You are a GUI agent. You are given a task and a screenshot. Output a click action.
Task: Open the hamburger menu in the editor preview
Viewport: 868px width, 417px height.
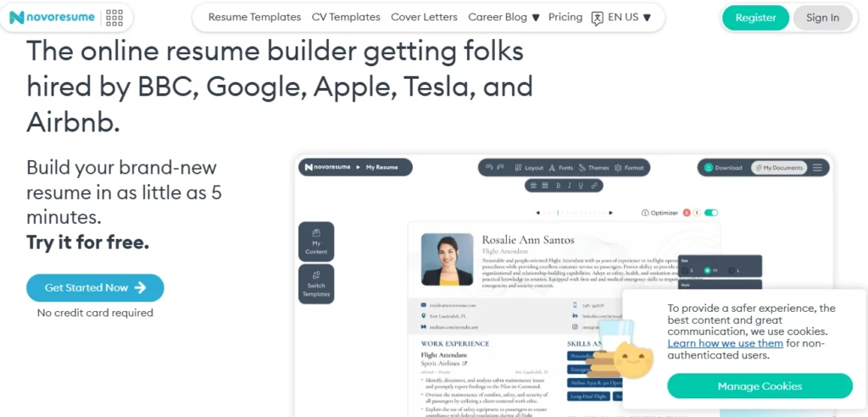point(817,168)
